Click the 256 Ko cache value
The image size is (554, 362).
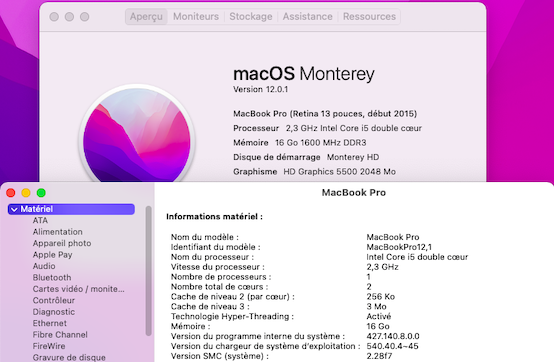click(x=381, y=296)
